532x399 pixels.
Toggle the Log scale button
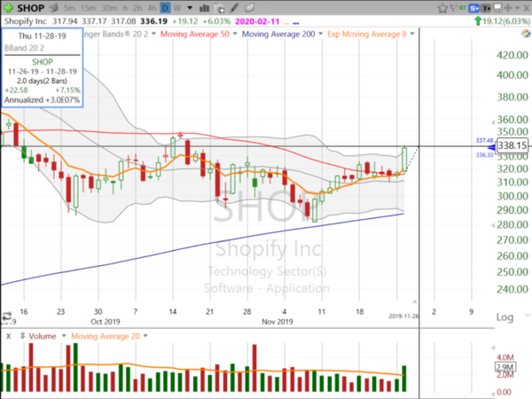click(x=505, y=317)
